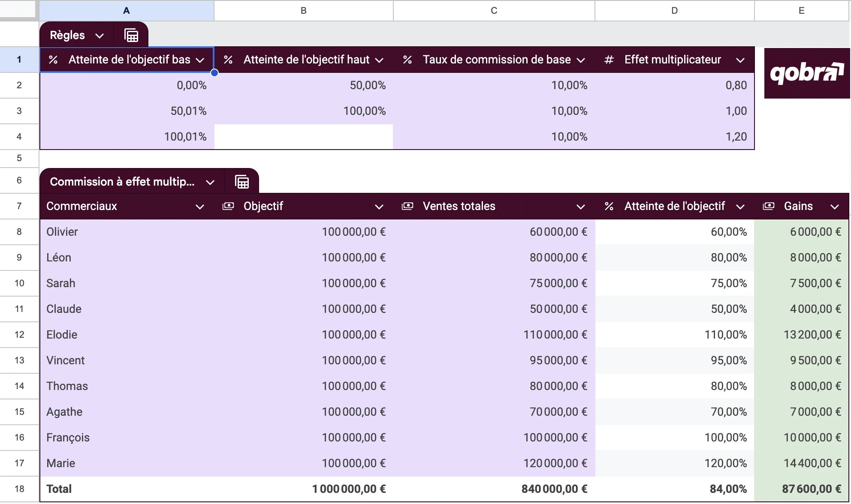Open Objectif column dropdown arrow
851x504 pixels.
pos(379,207)
